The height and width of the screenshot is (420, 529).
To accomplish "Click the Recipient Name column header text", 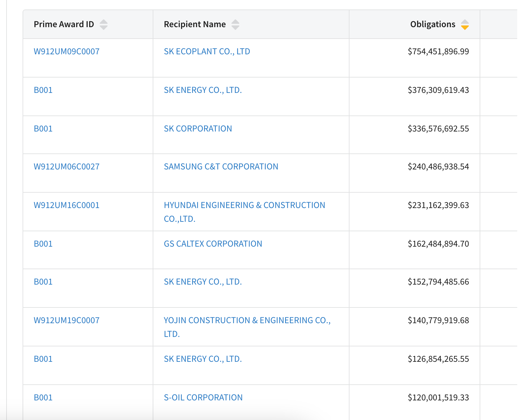I will pyautogui.click(x=195, y=24).
